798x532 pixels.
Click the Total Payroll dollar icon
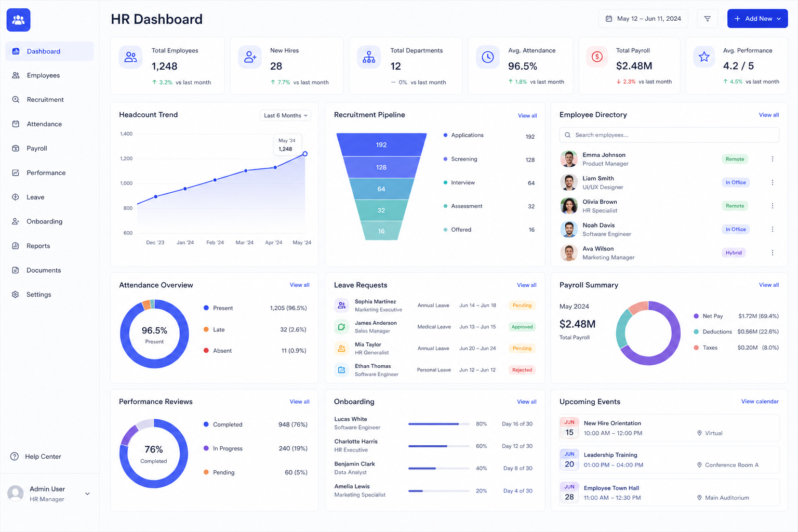[597, 57]
